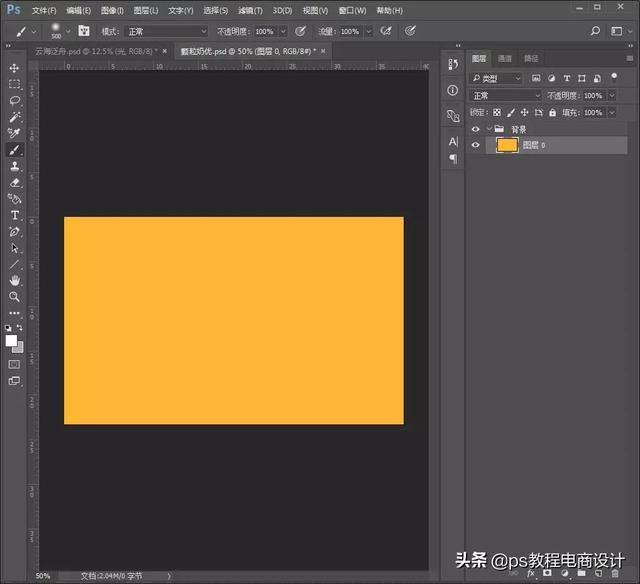Select the Magic Wand tool
Viewport: 640px width, 584px height.
click(14, 117)
